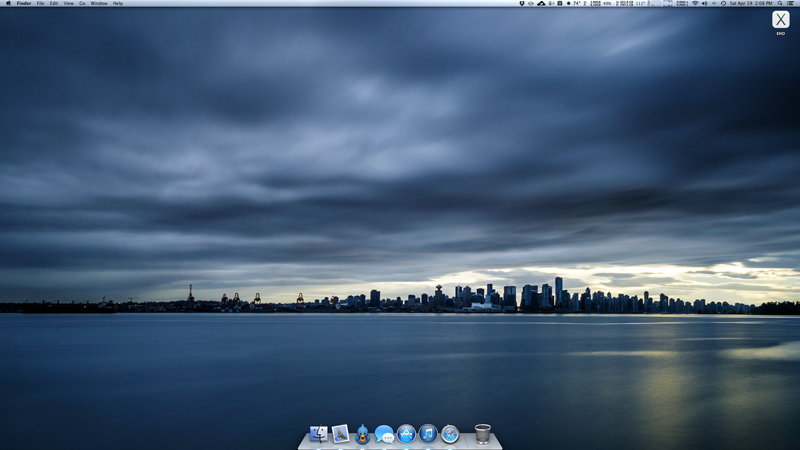Click the shield icon in menu bar
This screenshot has height=450, width=800.
(521, 3)
